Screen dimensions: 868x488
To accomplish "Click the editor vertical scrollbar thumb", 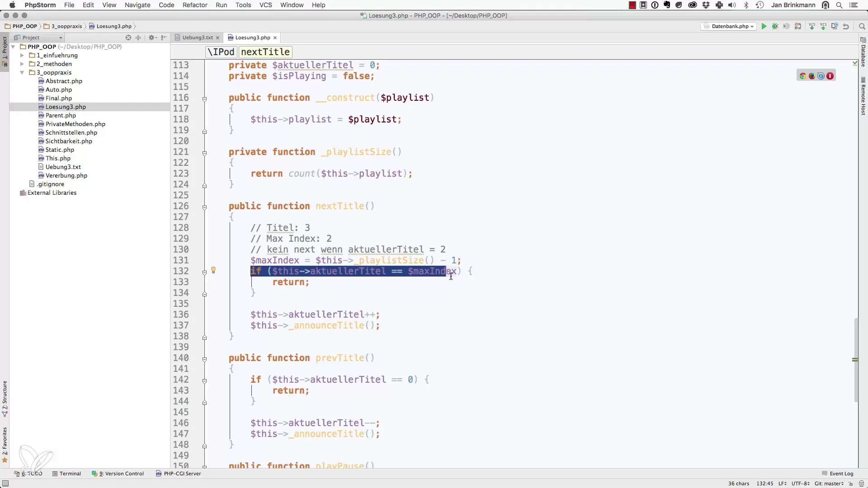I will point(855,360).
